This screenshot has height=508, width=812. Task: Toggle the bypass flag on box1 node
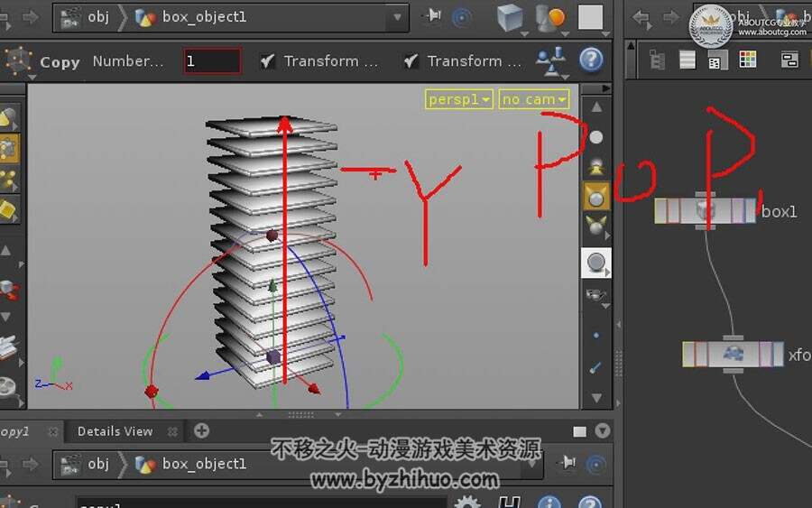(673, 211)
